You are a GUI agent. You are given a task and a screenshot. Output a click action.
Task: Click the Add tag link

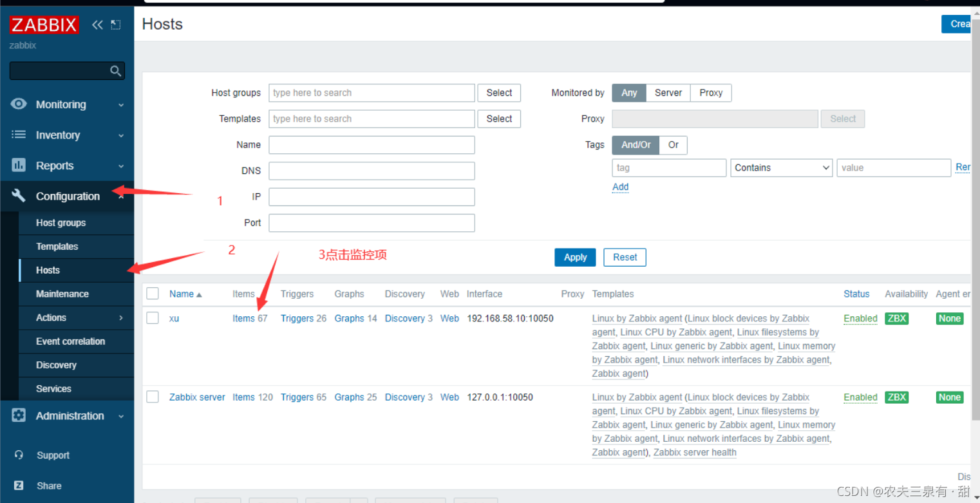tap(620, 187)
